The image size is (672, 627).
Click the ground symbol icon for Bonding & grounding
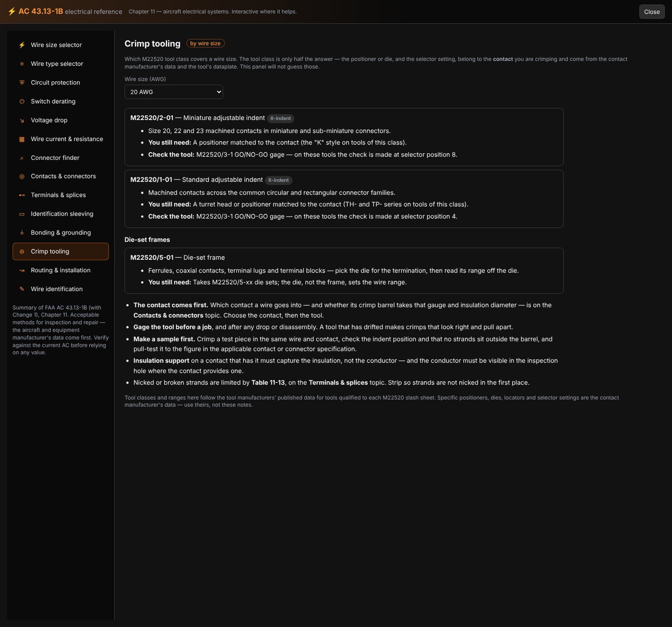[22, 233]
